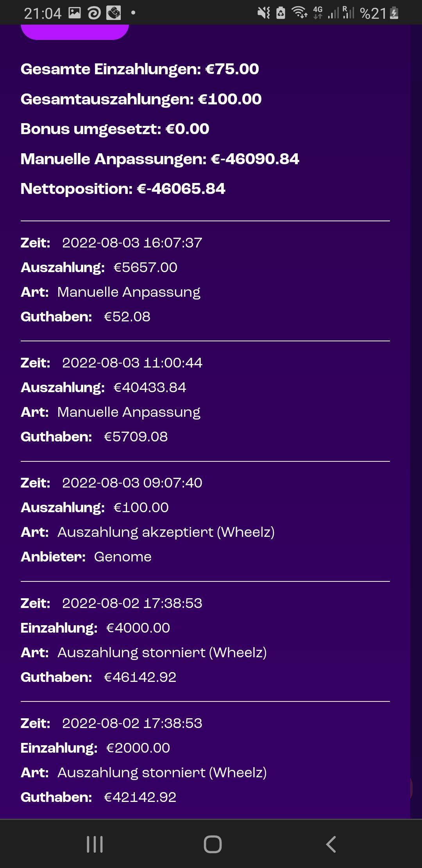The height and width of the screenshot is (868, 422).
Task: Tap the battery charging icon
Action: tap(394, 13)
